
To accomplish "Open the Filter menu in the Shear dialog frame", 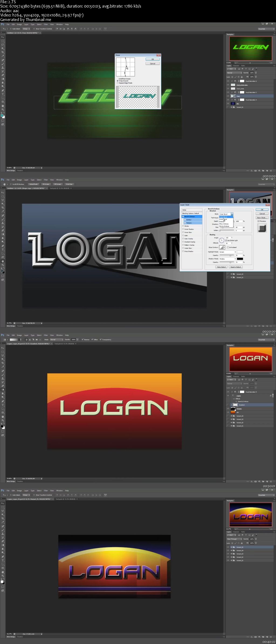I will [x=46, y=25].
